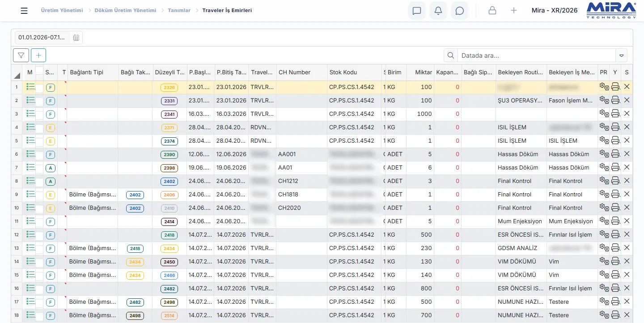644x323 pixels.
Task: Click the plus icon beside the lock
Action: point(514,11)
